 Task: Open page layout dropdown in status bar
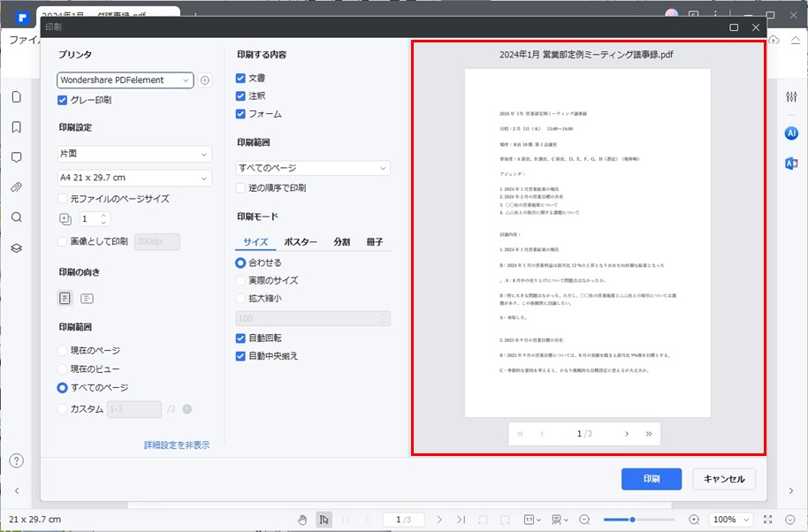click(560, 520)
